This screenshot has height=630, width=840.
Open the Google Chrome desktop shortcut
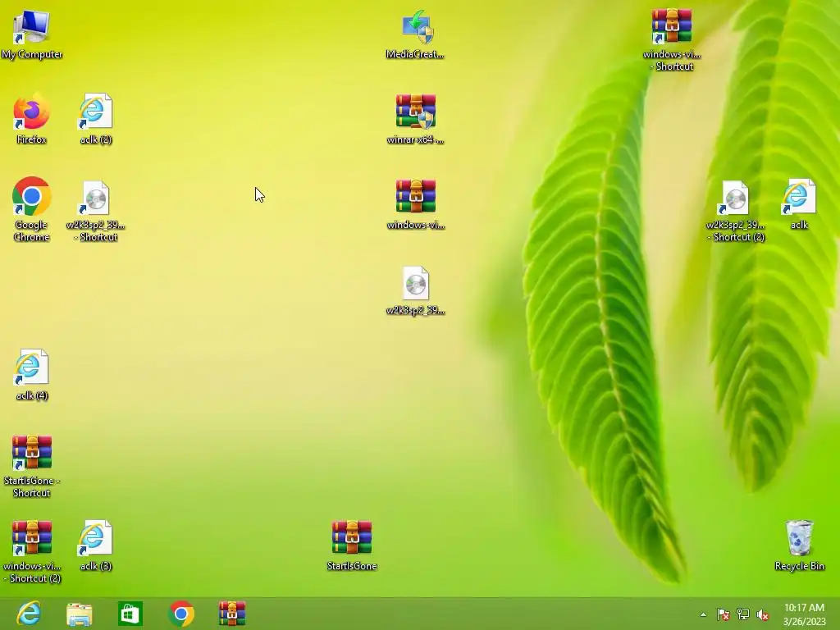32,209
